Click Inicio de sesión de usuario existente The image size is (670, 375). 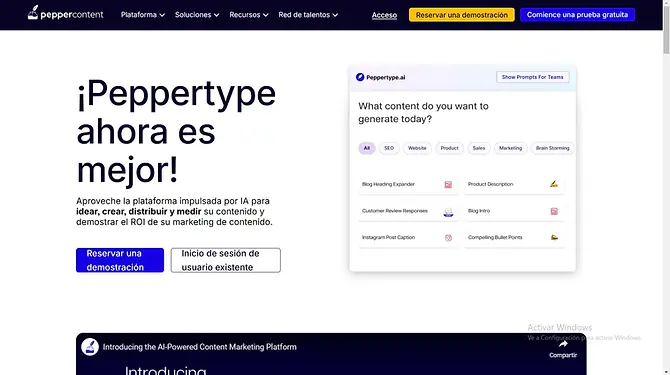pyautogui.click(x=226, y=260)
